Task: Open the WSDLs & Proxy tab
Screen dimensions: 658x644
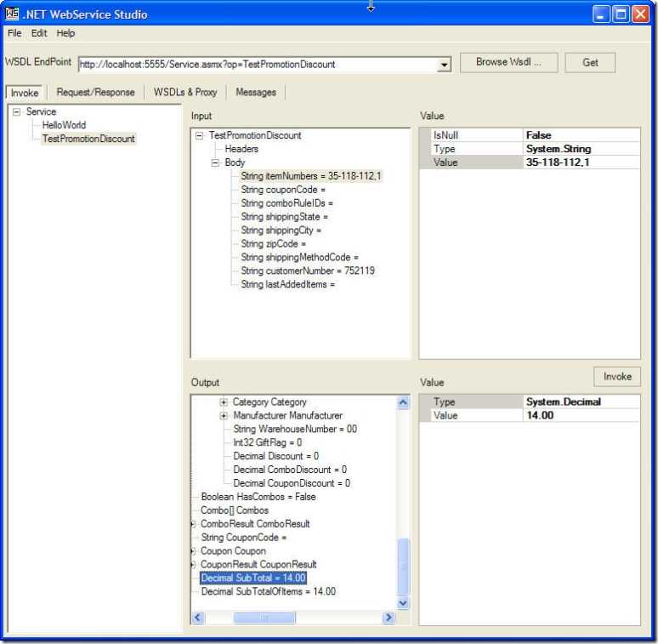Action: [x=185, y=92]
